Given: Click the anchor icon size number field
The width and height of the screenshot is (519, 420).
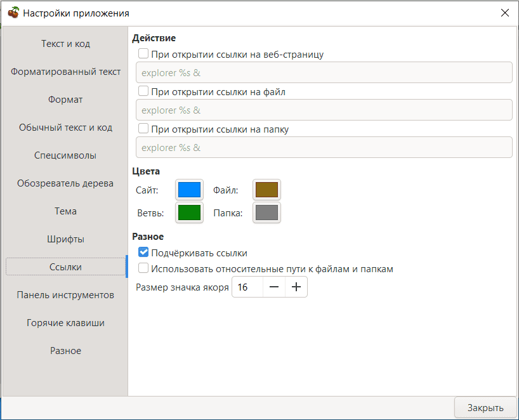Looking at the screenshot, I should click(247, 287).
